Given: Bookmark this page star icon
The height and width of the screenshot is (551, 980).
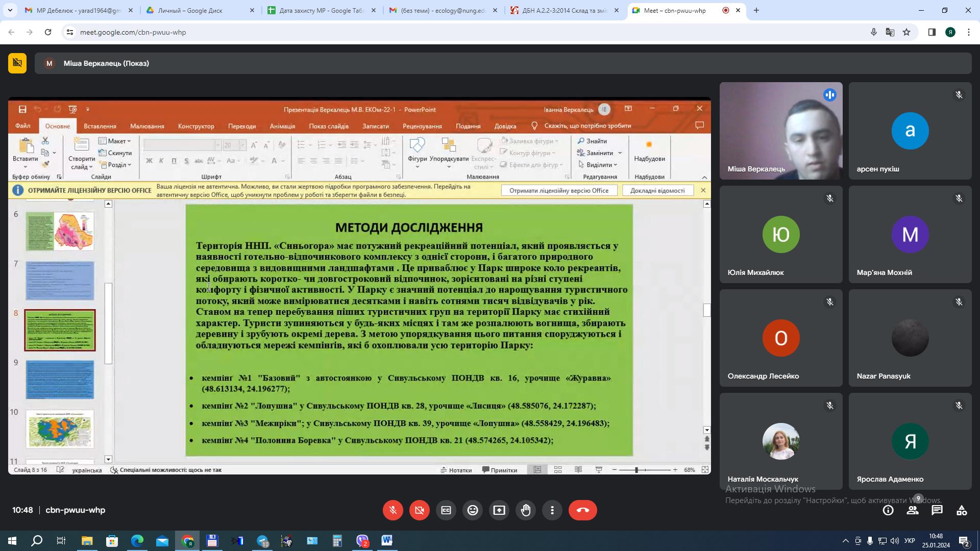Looking at the screenshot, I should click(906, 32).
